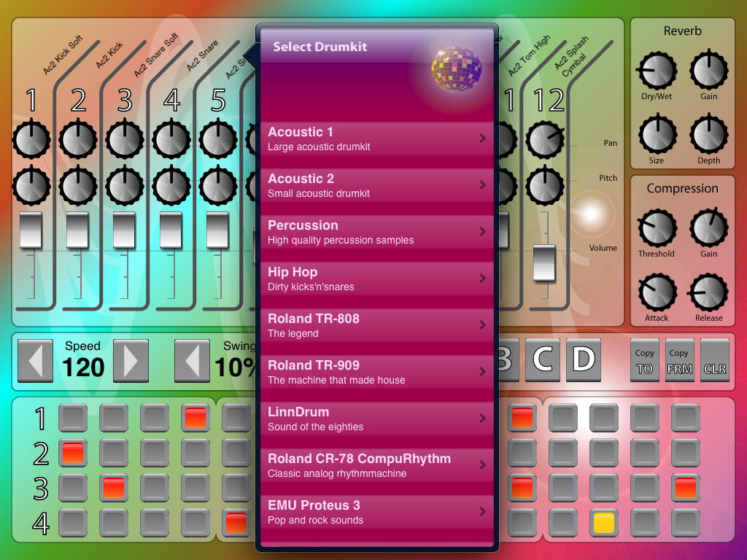Click the Speed value 120
Viewport: 747px width, 560px height.
pos(83,367)
